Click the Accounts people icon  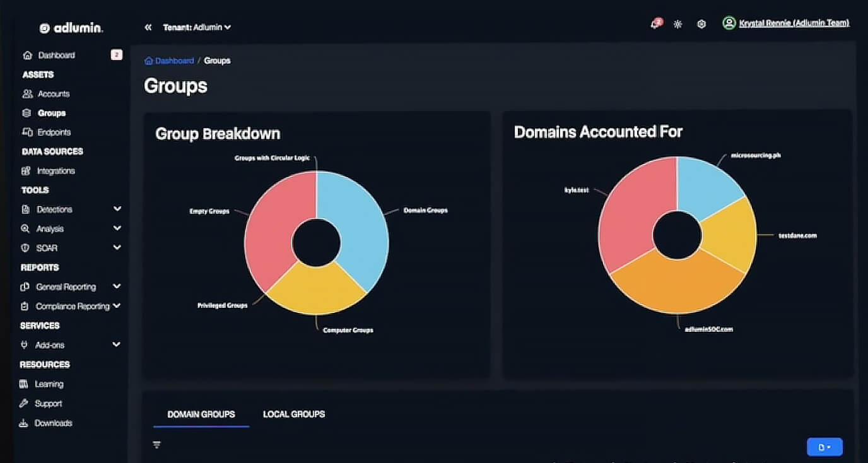click(27, 94)
